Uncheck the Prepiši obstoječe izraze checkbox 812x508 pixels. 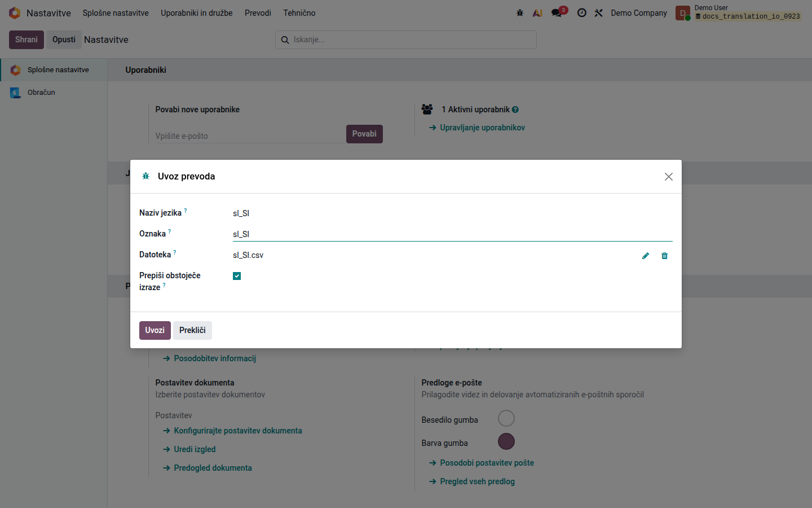coord(237,276)
